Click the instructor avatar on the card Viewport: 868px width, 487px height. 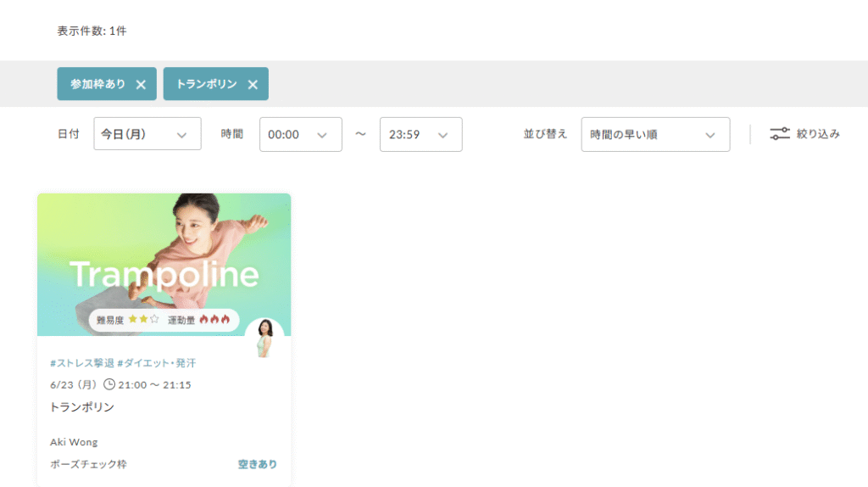pyautogui.click(x=264, y=338)
